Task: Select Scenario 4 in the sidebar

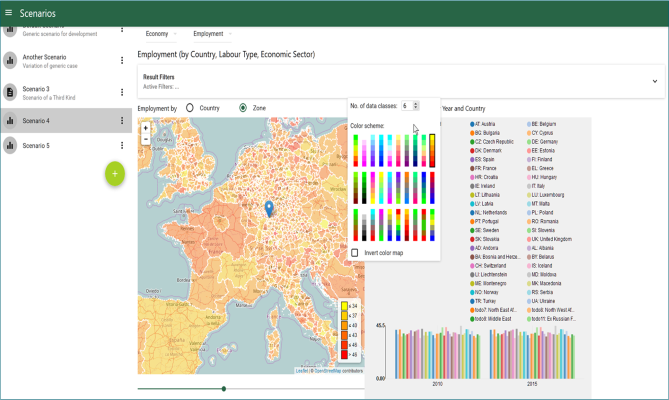Action: click(x=66, y=121)
